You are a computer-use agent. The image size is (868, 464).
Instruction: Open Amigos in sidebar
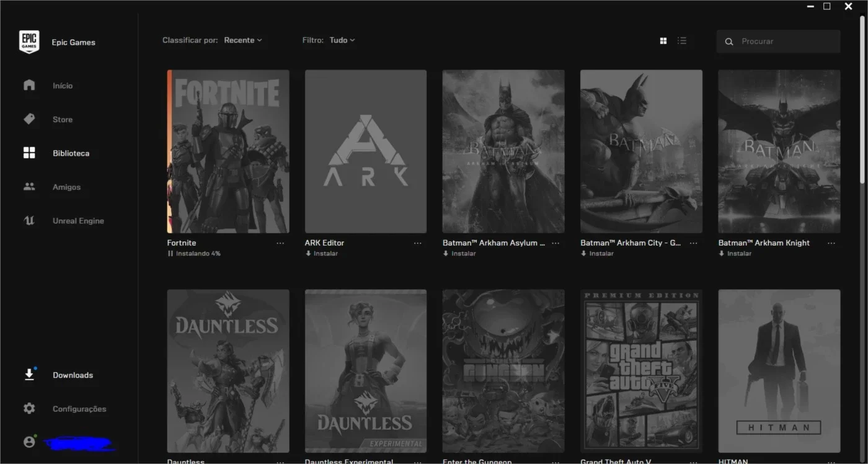[66, 187]
